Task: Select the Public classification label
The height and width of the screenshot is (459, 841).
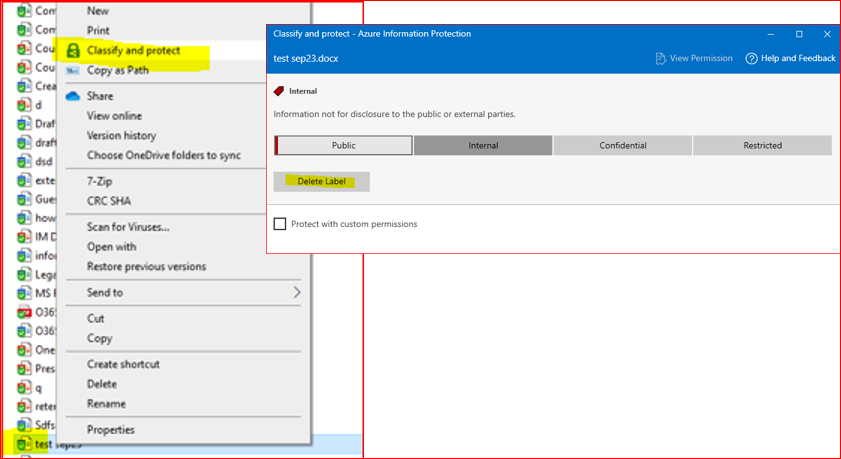Action: 343,145
